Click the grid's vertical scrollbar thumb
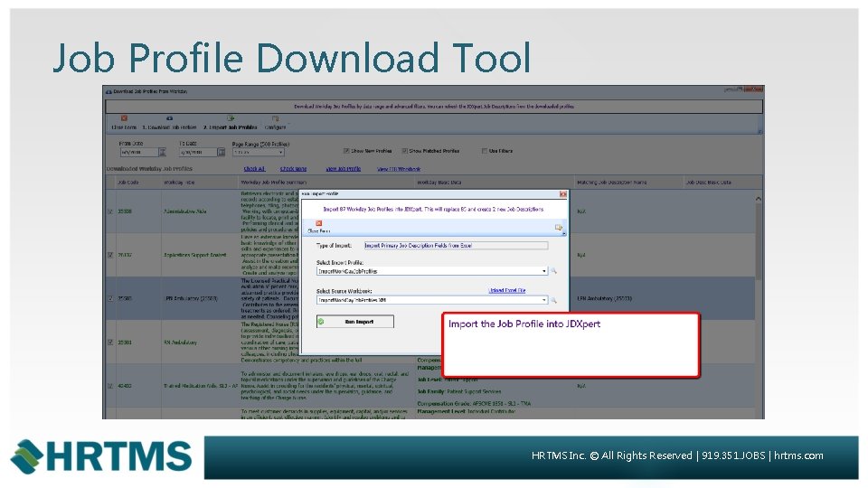Viewport: 868px width, 488px height. tap(759, 242)
